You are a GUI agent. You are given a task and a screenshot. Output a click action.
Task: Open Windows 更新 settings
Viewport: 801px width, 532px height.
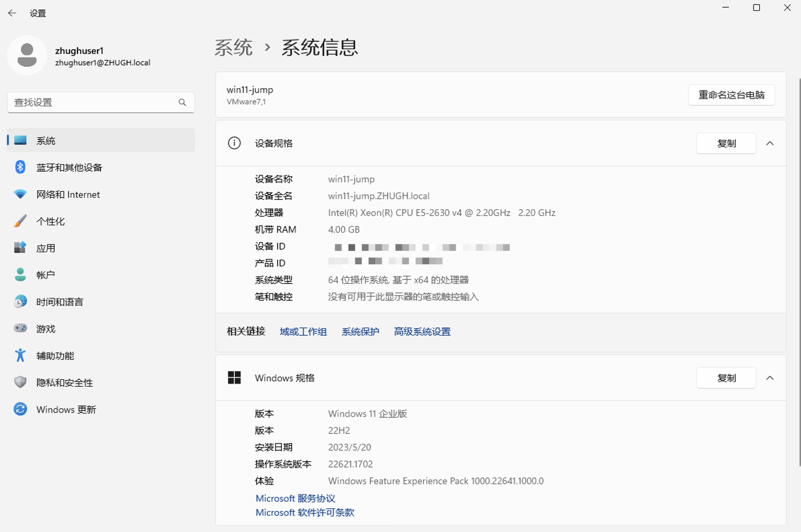(x=101, y=409)
